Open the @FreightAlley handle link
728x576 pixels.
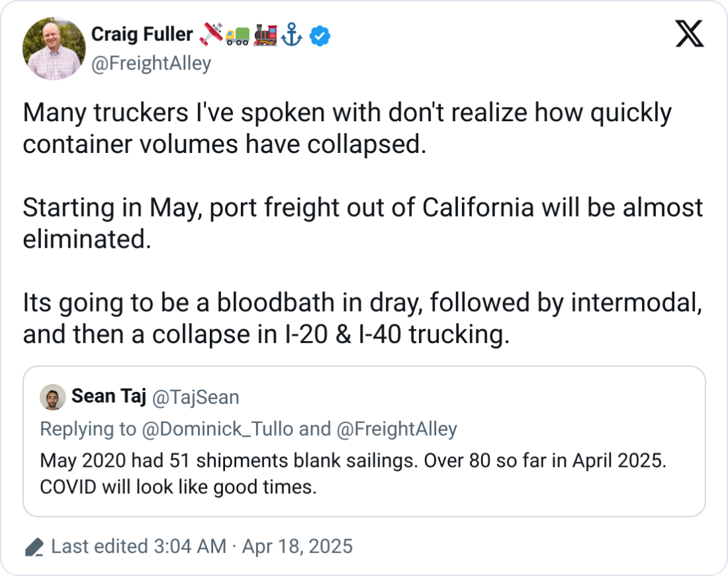[x=151, y=64]
